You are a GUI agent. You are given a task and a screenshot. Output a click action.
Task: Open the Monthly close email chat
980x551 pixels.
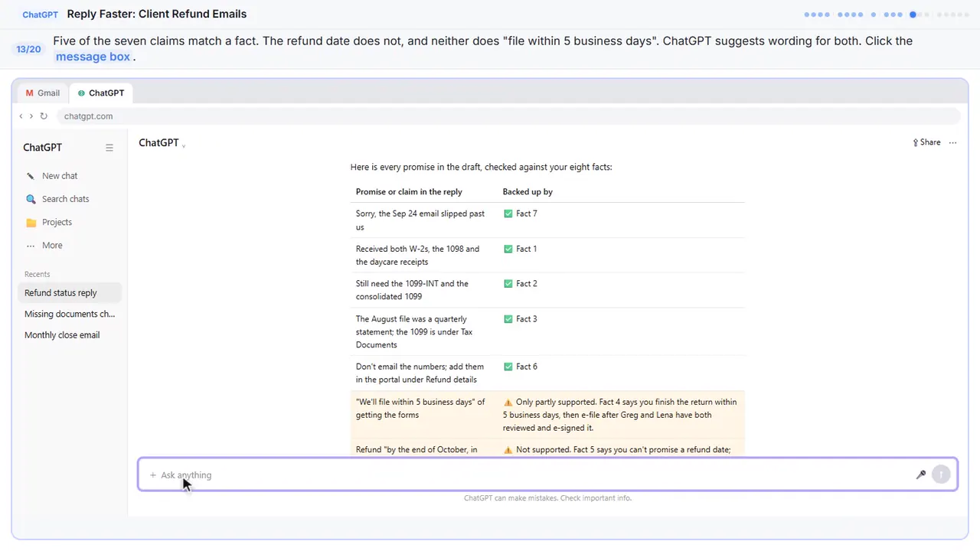pos(70,335)
